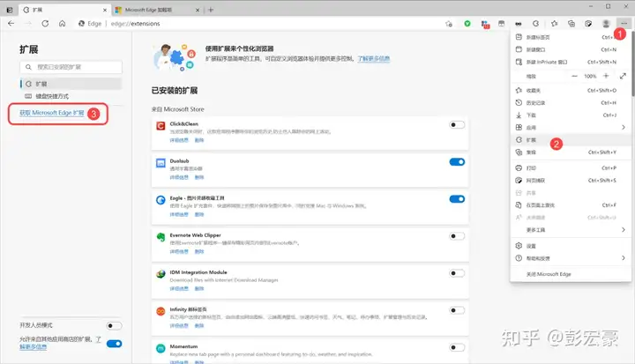Open Collections, Ctrl+Shift+Y, from the menu

coord(571,152)
